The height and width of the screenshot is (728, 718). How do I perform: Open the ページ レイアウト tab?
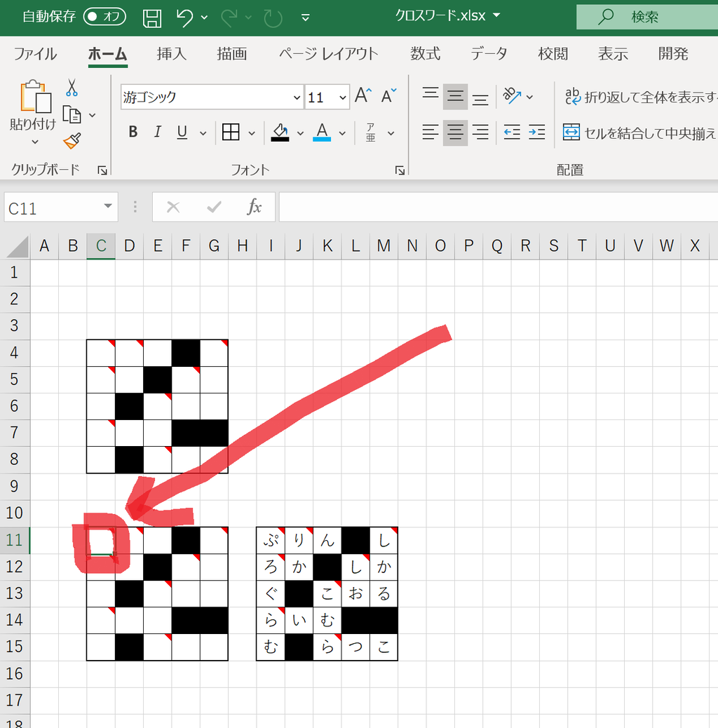pos(329,54)
